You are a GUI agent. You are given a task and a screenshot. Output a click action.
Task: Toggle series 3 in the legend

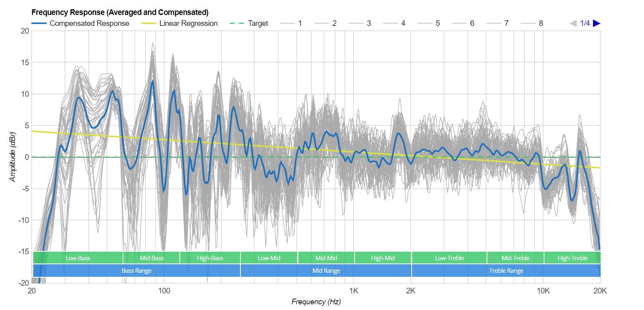359,23
